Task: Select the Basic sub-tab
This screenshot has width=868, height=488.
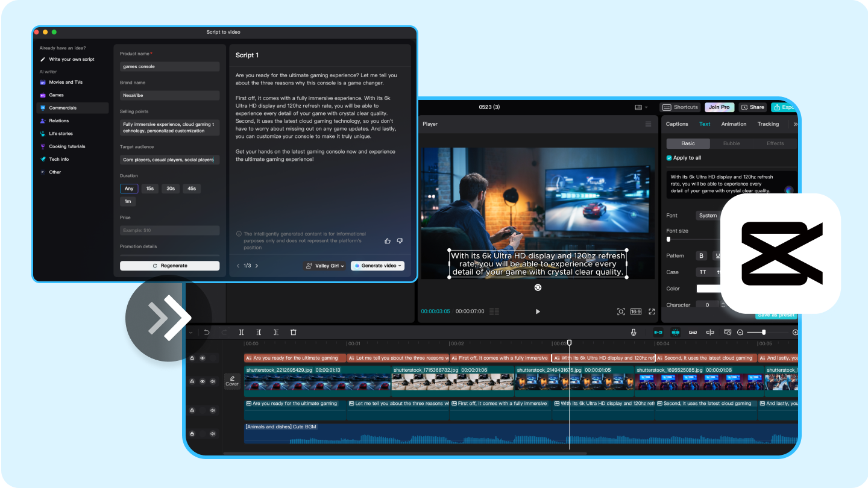Action: click(688, 143)
